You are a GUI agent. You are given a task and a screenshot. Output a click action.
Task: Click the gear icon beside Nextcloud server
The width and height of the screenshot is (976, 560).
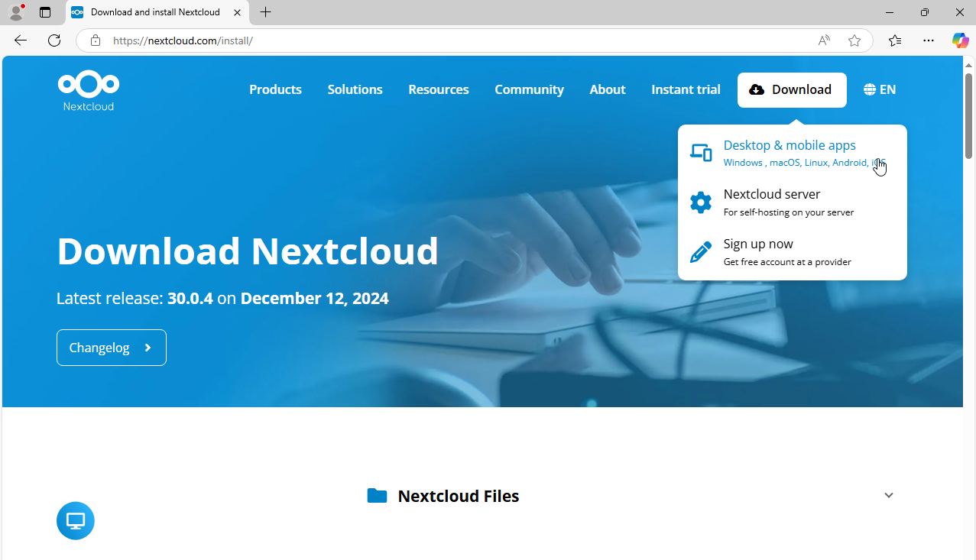coord(701,202)
